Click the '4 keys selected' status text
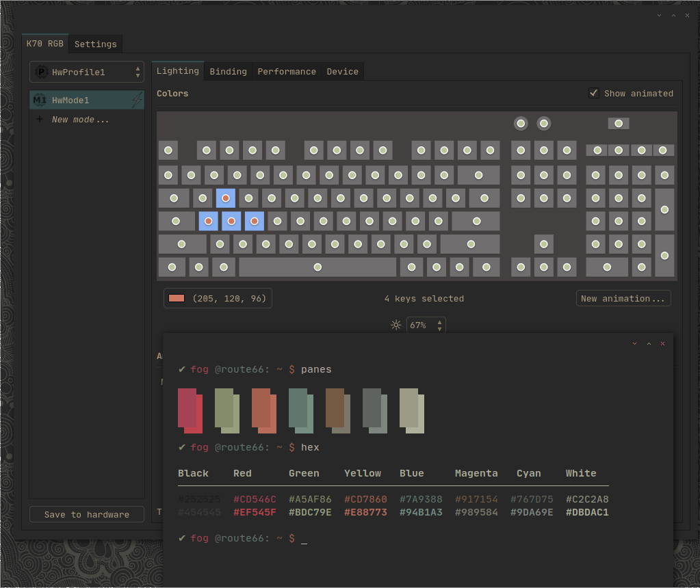This screenshot has width=700, height=588. click(424, 299)
